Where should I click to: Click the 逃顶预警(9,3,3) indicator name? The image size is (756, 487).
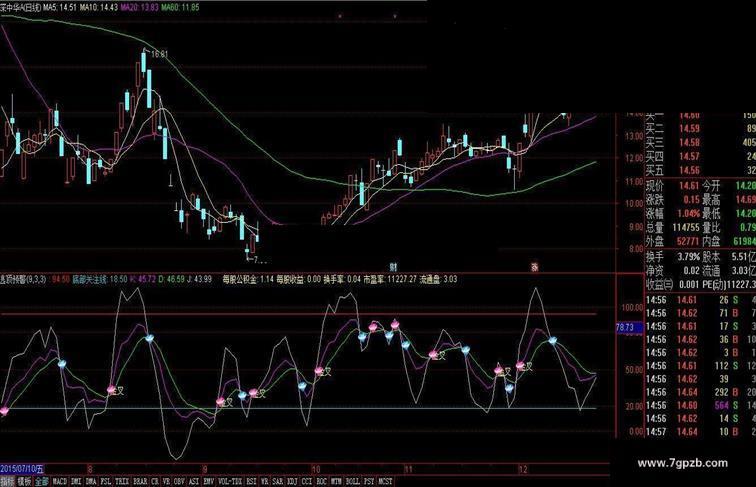[x=23, y=279]
